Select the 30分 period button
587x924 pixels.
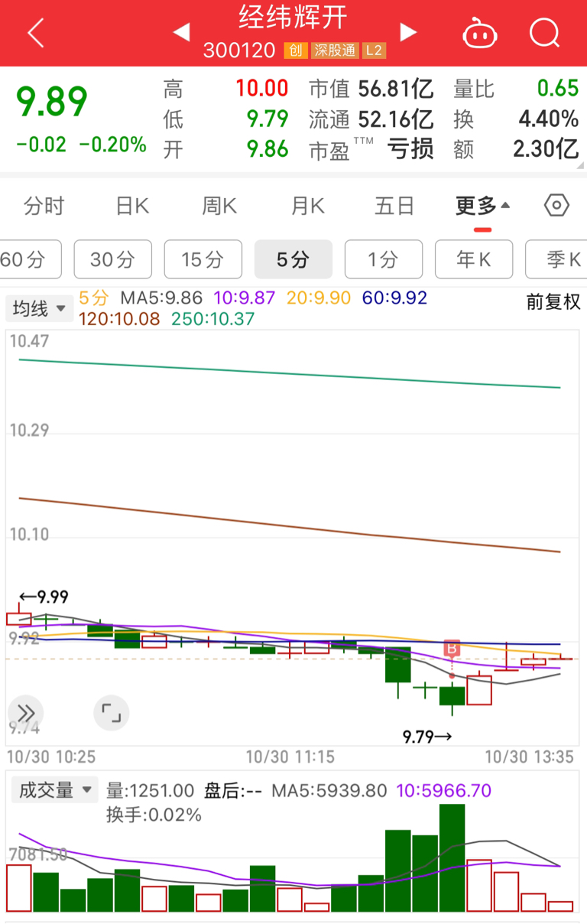click(x=113, y=259)
